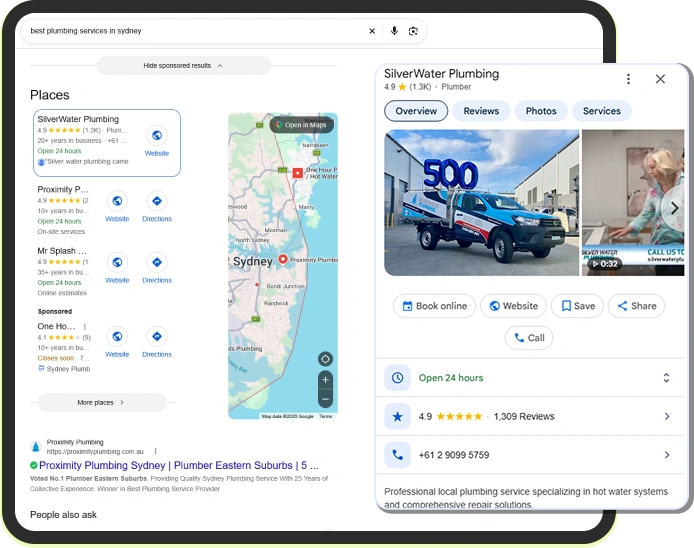Open One Hour sponsored listing website icon
This screenshot has width=694, height=548.
pyautogui.click(x=117, y=336)
